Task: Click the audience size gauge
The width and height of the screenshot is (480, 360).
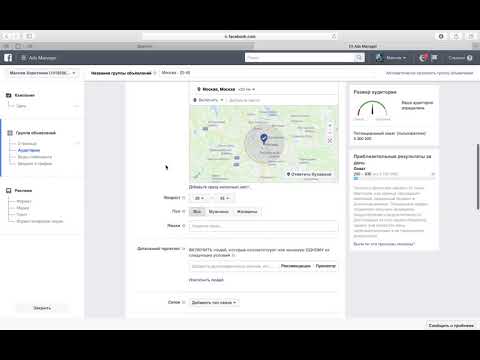Action: click(x=372, y=110)
